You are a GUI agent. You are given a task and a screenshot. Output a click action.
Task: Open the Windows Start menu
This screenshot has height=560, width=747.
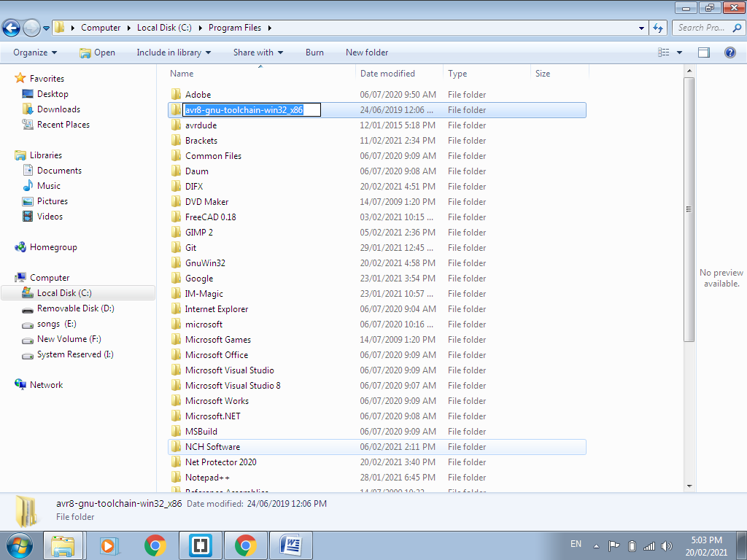[19, 545]
